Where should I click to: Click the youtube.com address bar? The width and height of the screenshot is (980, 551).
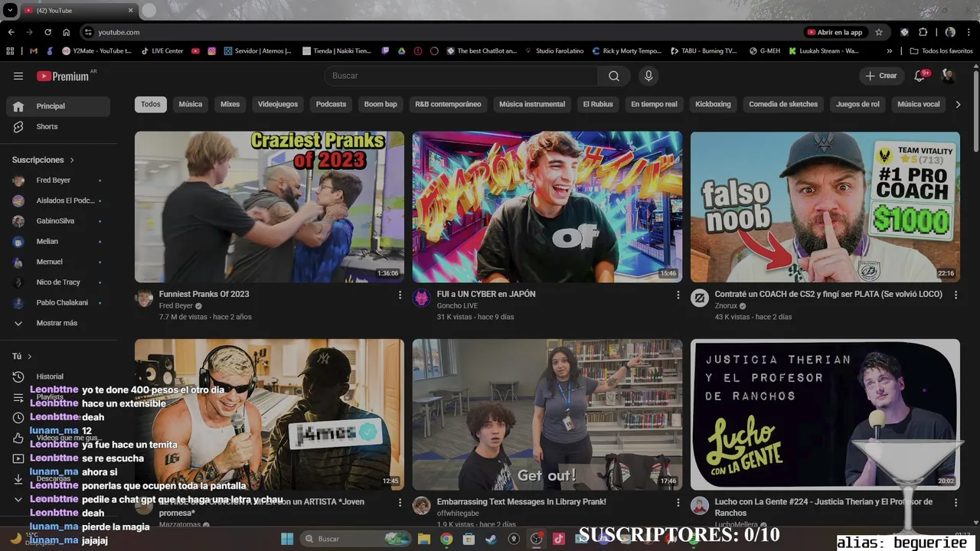[x=440, y=32]
